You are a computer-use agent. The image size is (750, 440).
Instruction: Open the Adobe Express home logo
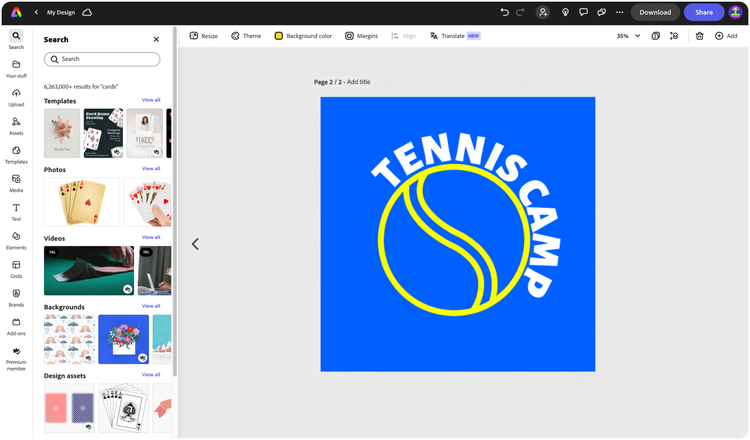(16, 12)
